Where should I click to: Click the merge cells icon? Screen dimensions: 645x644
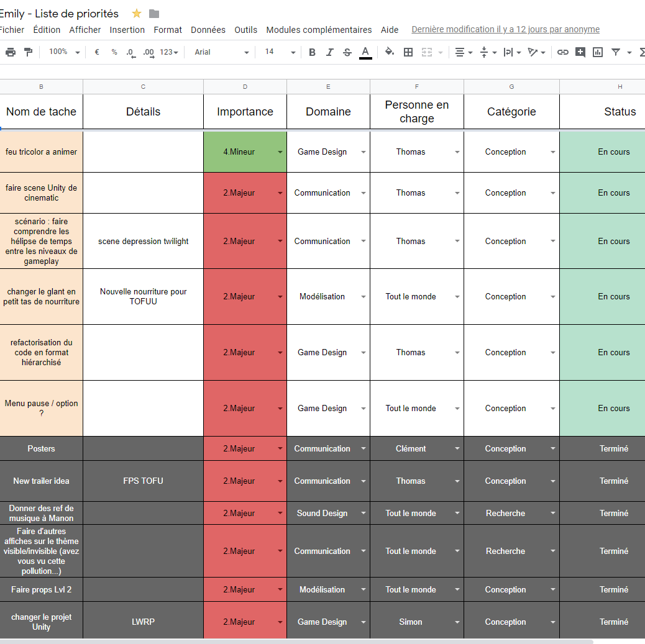(427, 52)
